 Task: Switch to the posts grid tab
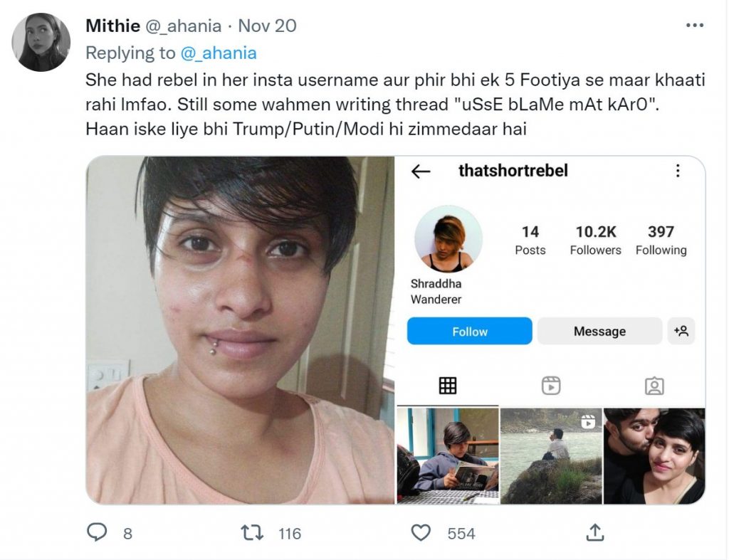pos(448,385)
